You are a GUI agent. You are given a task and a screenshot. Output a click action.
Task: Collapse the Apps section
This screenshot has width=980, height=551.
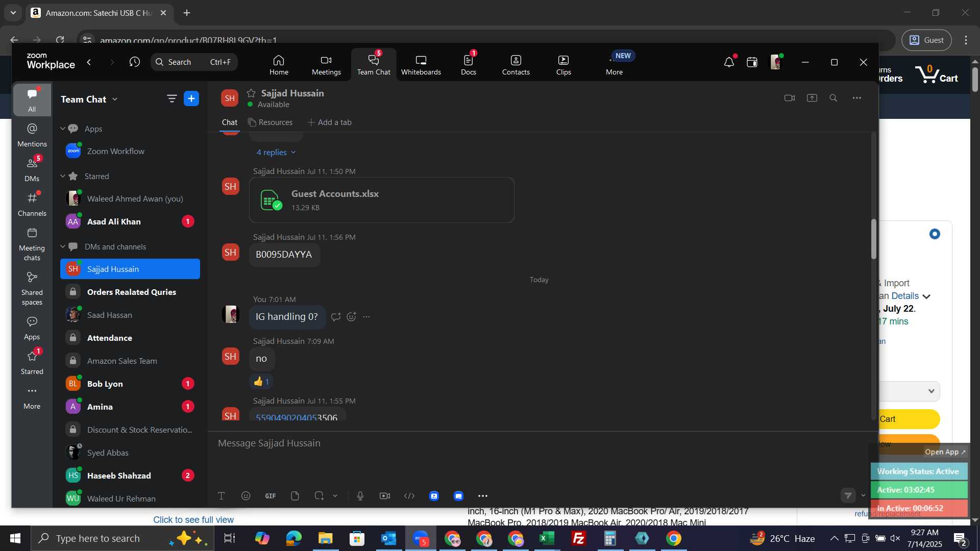[x=63, y=129]
